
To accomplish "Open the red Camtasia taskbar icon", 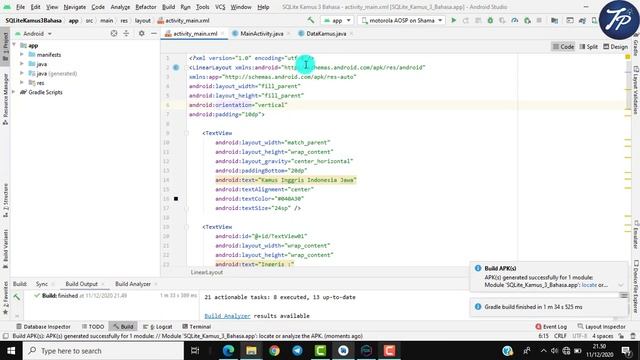I will (389, 351).
